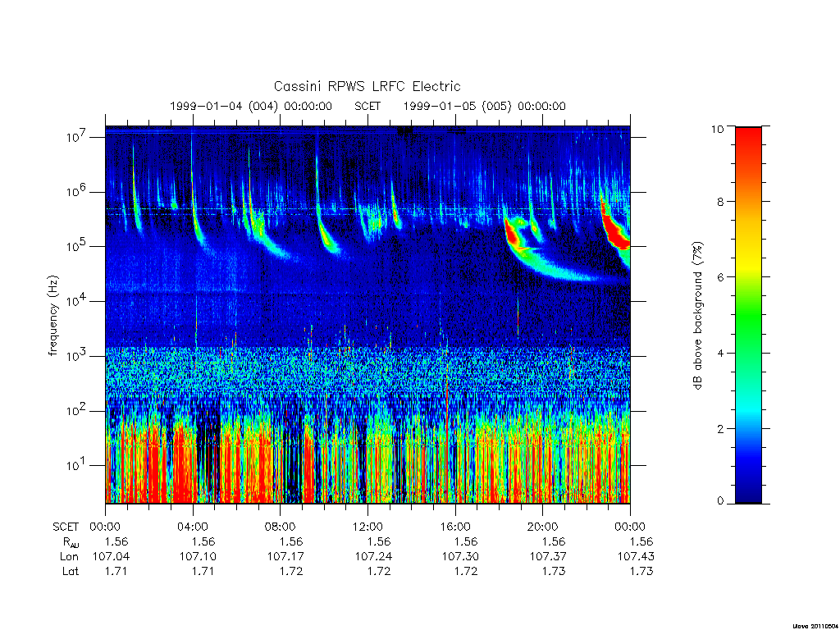840x630 pixels.
Task: Click the 'frequency (Hz)' y-axis label
Action: pos(52,316)
